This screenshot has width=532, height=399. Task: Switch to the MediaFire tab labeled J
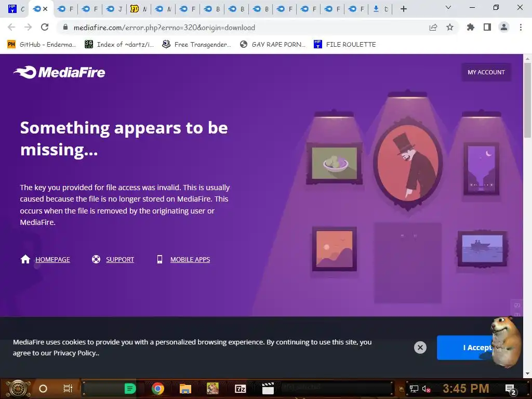coord(114,9)
